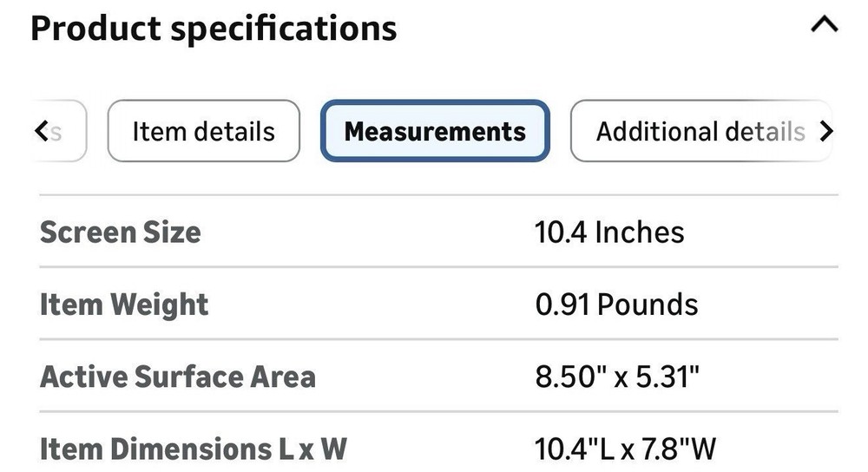Image resolution: width=868 pixels, height=472 pixels.
Task: Click the word Inches in Screen Size row
Action: [639, 233]
